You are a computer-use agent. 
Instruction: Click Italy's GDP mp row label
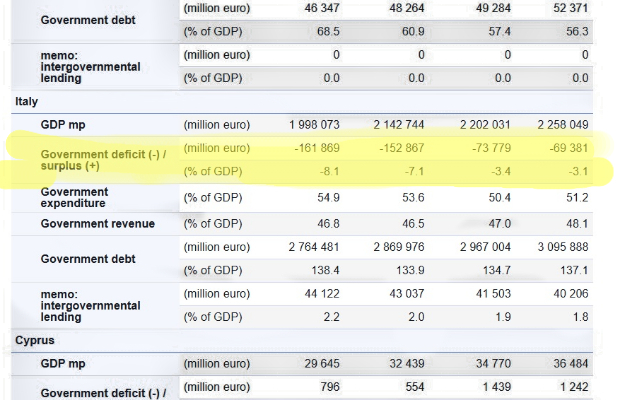pos(63,125)
